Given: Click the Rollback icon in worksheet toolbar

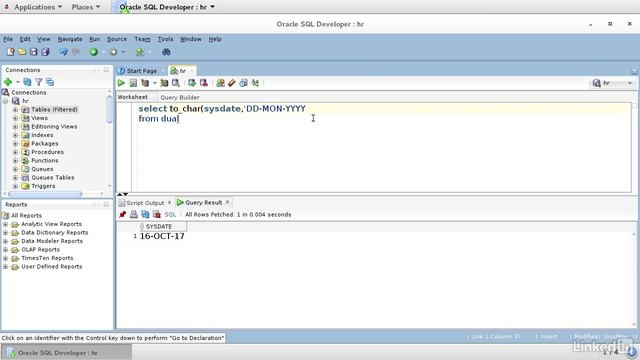Looking at the screenshot, I should (204, 83).
